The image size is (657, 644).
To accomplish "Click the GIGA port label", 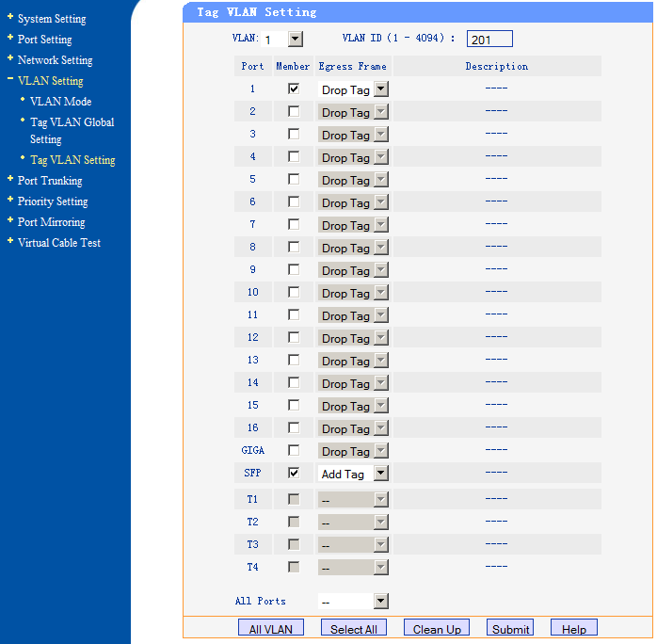I will point(252,450).
